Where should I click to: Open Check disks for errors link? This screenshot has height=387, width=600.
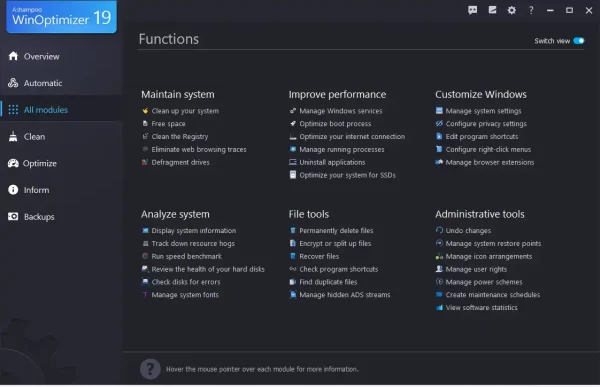click(x=186, y=282)
